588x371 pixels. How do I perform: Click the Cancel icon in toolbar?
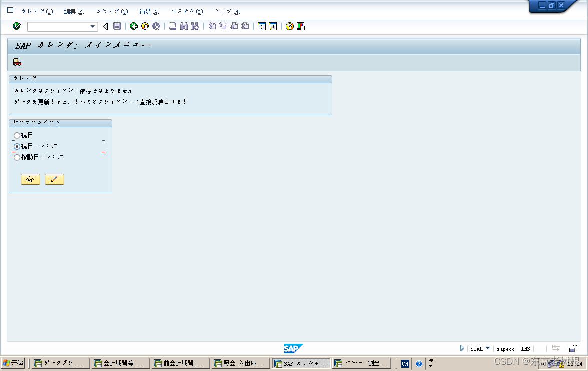click(156, 26)
